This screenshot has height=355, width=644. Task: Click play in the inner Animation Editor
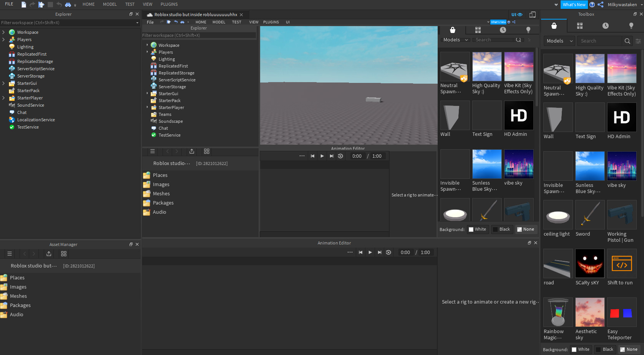click(322, 156)
